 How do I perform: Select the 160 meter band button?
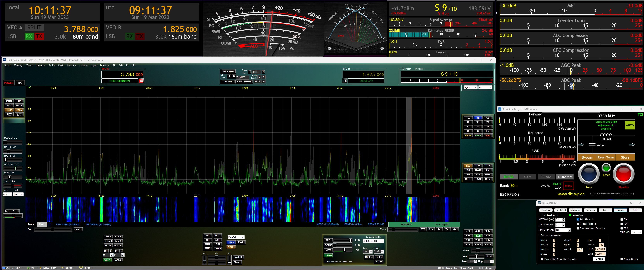tap(468, 118)
